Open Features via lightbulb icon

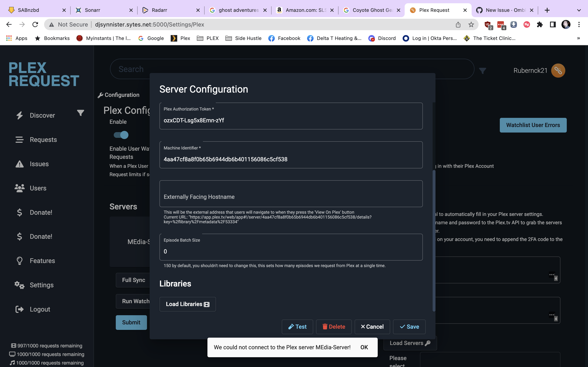20,261
